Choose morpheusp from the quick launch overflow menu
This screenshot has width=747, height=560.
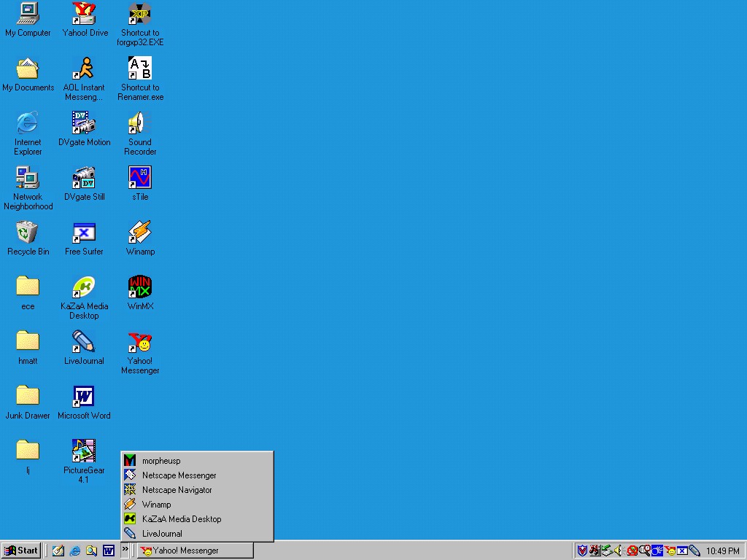197,461
